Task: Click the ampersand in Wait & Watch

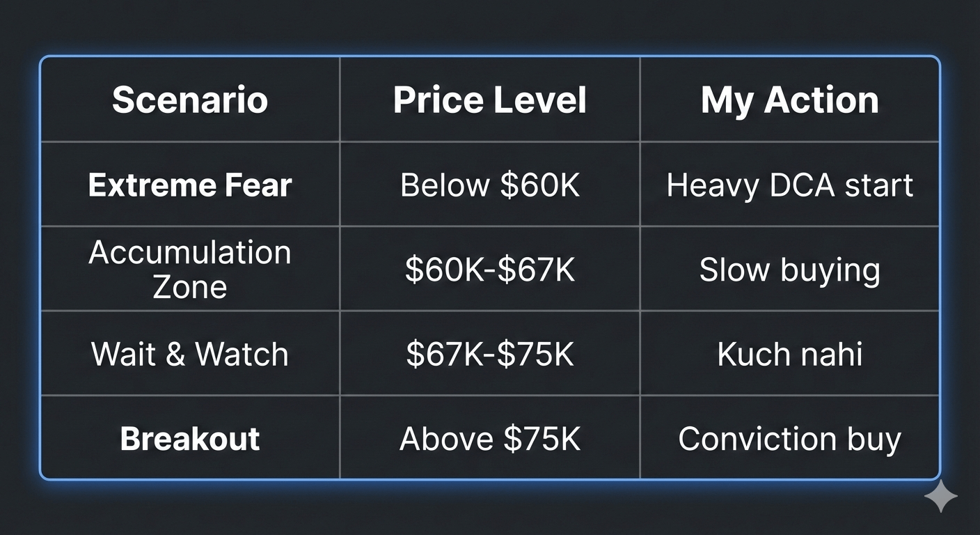Action: tap(175, 354)
